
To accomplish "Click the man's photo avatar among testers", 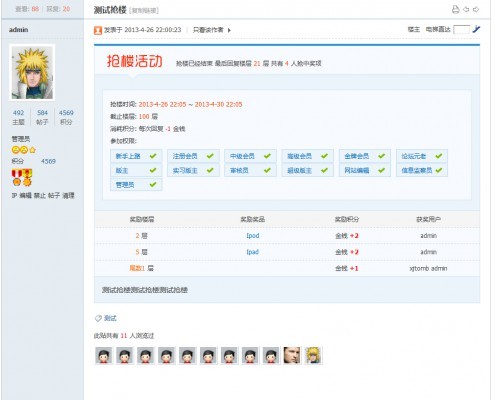I will (x=292, y=355).
